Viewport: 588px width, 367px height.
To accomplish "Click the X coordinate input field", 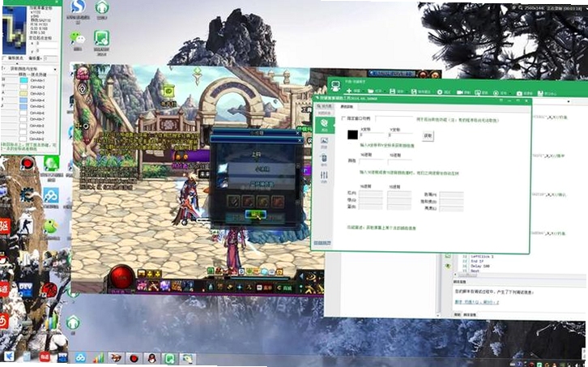I will [372, 134].
